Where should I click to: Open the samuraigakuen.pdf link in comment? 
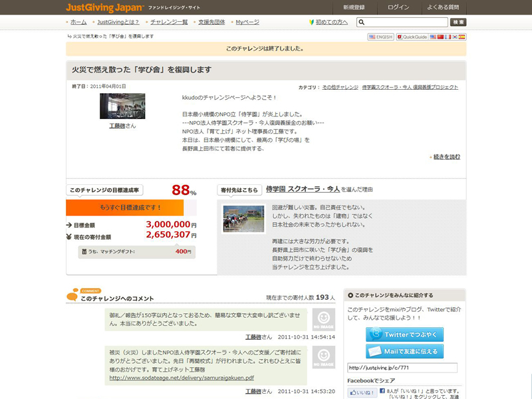(181, 378)
